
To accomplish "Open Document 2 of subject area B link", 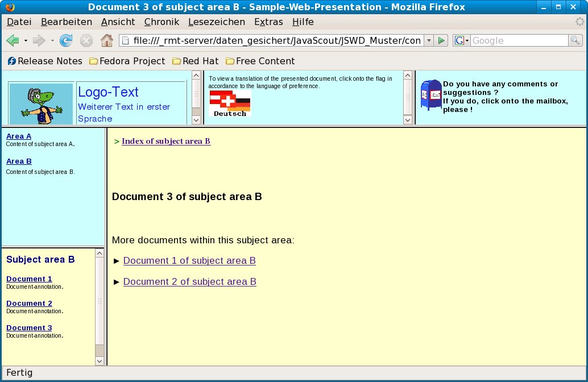I will pos(189,281).
